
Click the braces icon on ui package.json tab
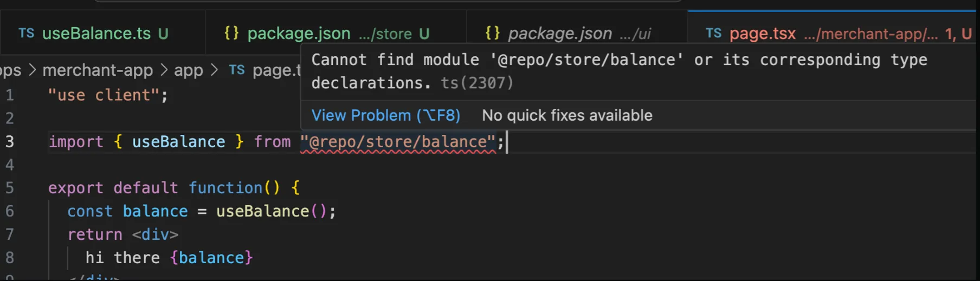[492, 34]
